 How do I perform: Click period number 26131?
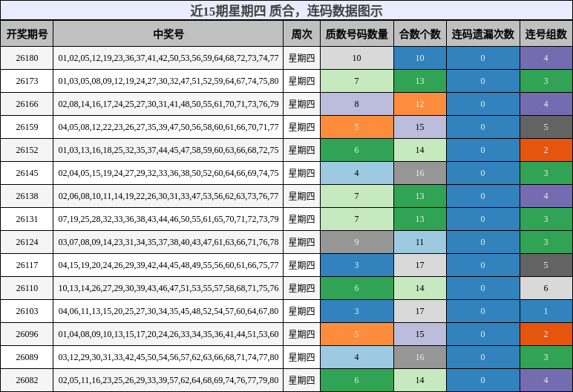point(27,219)
